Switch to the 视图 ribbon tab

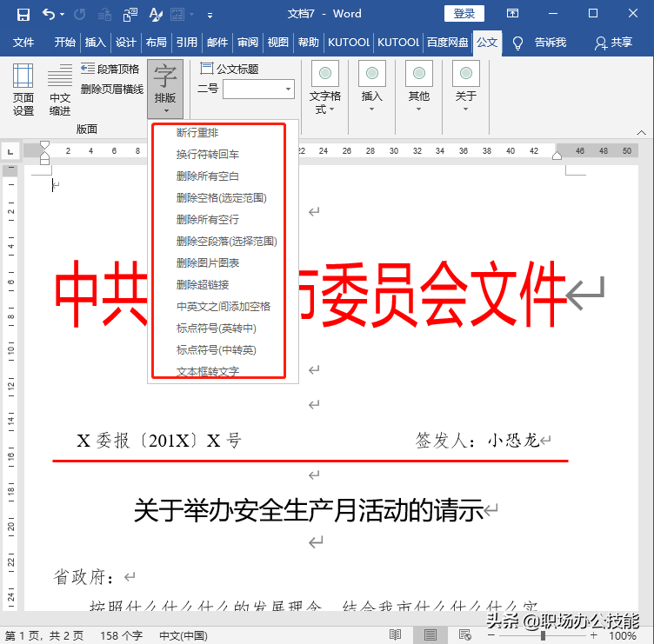pyautogui.click(x=277, y=43)
